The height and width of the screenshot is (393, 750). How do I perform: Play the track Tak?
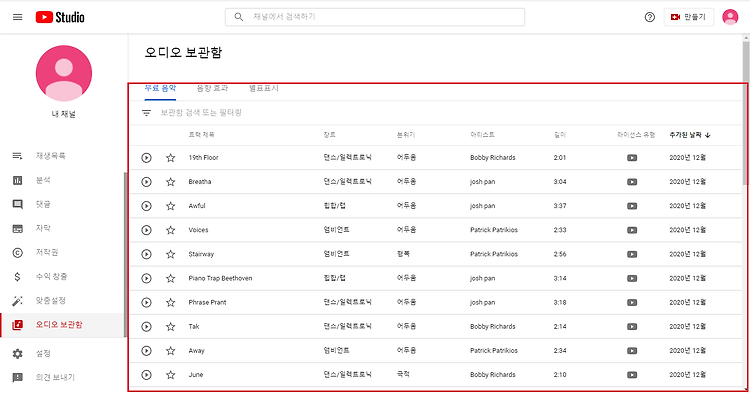coord(146,327)
